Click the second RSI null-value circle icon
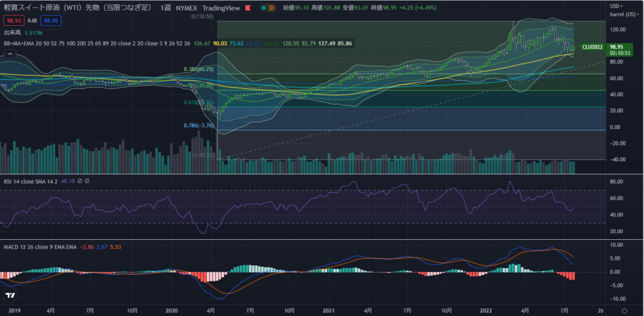 click(87, 179)
